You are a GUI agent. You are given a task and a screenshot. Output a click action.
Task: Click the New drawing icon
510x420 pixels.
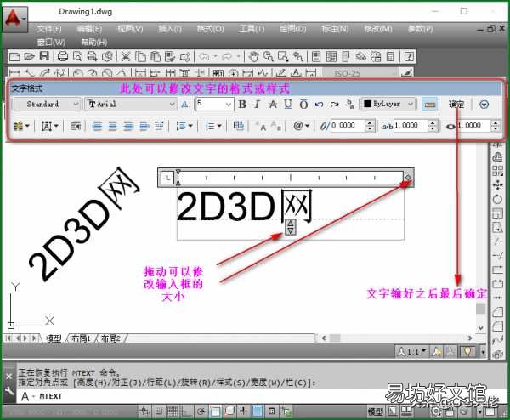(x=14, y=57)
